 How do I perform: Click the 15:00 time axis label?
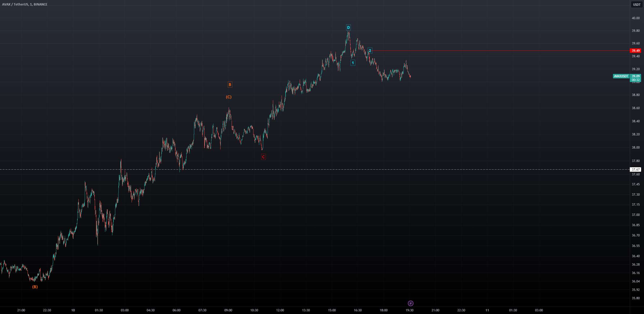coord(332,310)
